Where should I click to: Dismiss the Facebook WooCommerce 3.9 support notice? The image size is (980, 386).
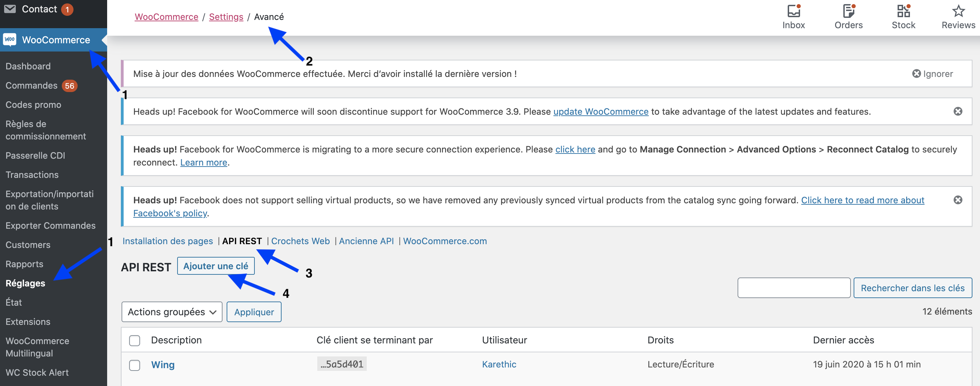click(958, 111)
